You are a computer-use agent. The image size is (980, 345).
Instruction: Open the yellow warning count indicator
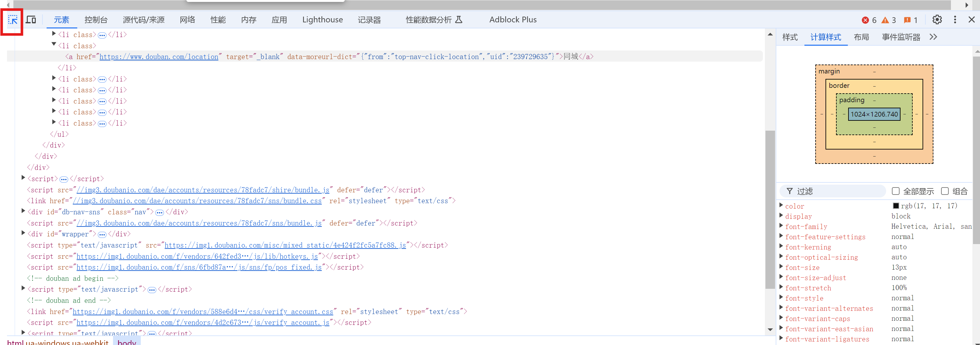pos(889,20)
